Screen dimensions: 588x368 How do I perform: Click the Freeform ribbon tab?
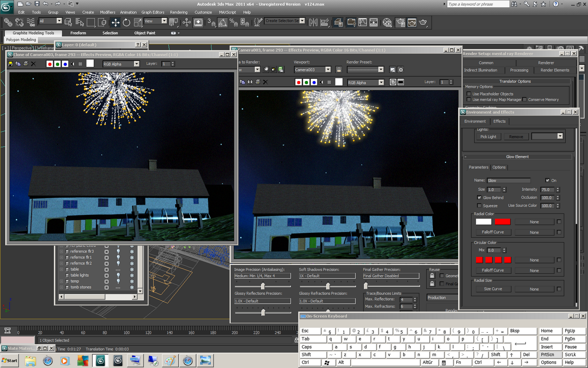point(78,33)
